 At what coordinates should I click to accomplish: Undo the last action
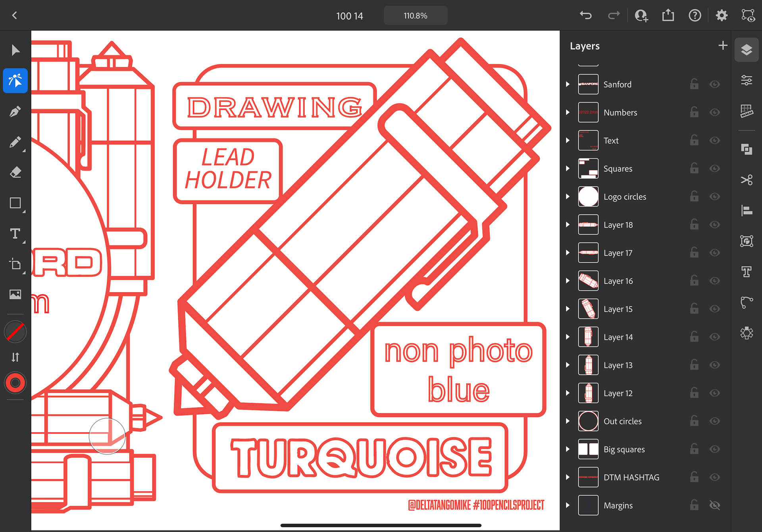[586, 15]
